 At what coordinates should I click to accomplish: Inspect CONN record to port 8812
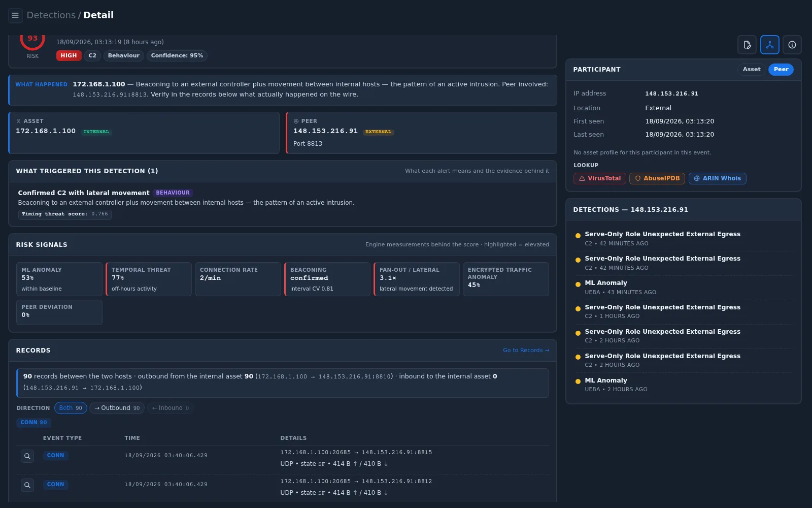tap(27, 485)
